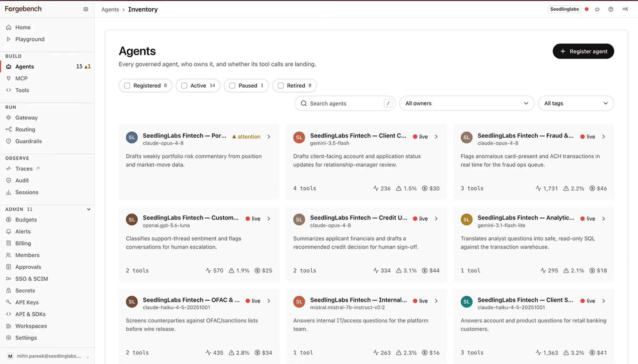Click Agents breadcrumb link
This screenshot has height=364, width=638.
tap(110, 9)
